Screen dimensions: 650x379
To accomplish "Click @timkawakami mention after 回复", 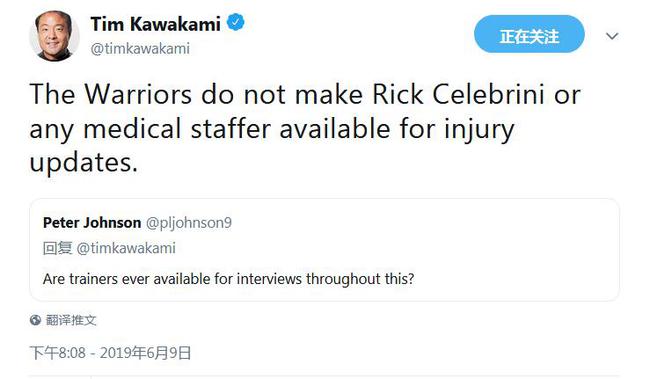I will click(126, 248).
